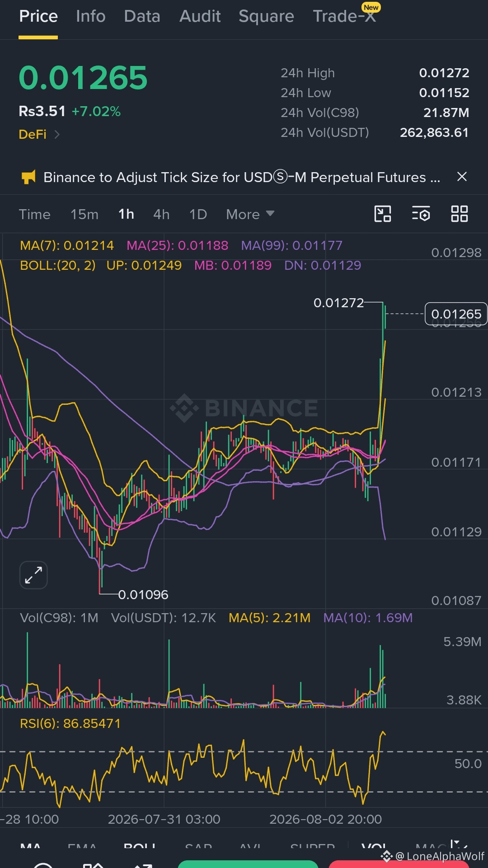Tap the UP: 0.01249 Bollinger value
The height and width of the screenshot is (868, 488).
click(x=144, y=265)
